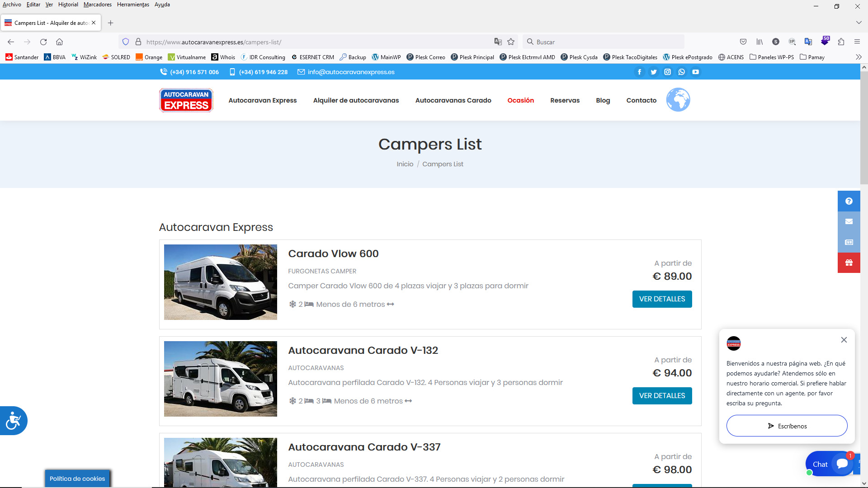Open the Historial menu

point(68,5)
